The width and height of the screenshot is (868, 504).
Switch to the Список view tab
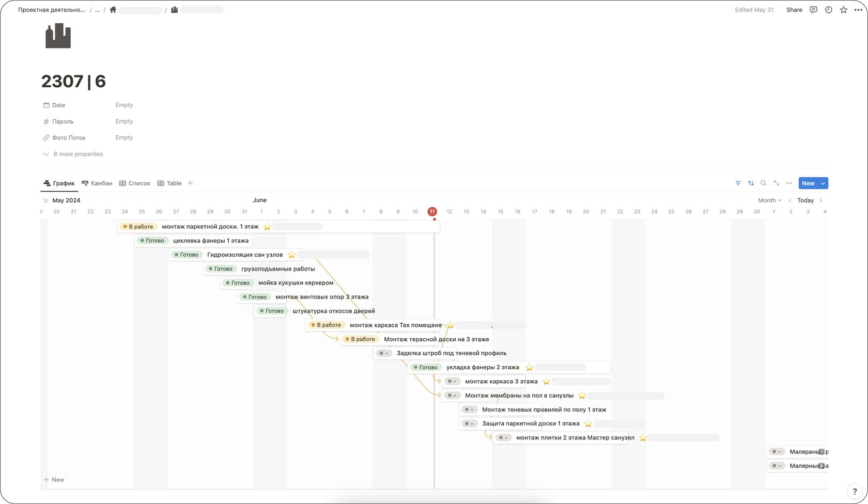pyautogui.click(x=135, y=183)
